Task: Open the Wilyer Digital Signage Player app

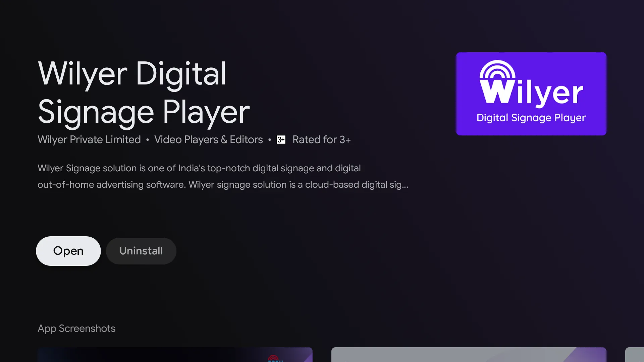Action: tap(68, 251)
